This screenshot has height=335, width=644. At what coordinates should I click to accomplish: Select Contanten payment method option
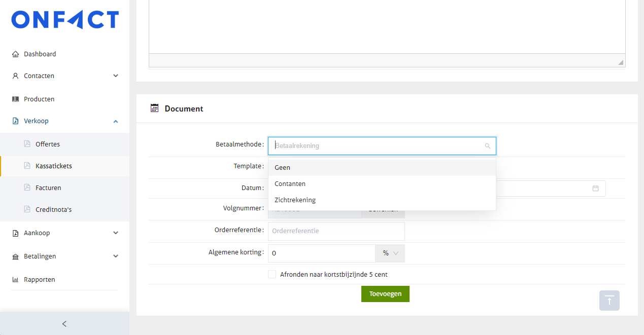[x=290, y=184]
